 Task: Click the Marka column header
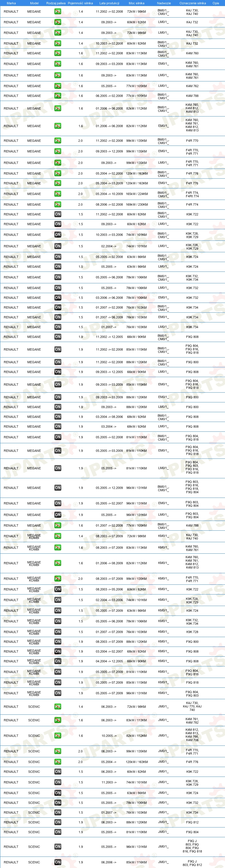pyautogui.click(x=11, y=3)
